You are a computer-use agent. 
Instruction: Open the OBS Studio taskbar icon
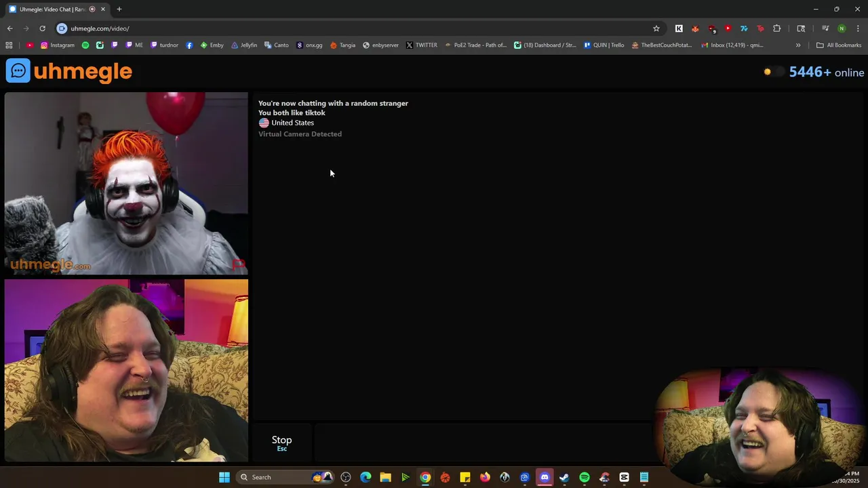click(345, 477)
